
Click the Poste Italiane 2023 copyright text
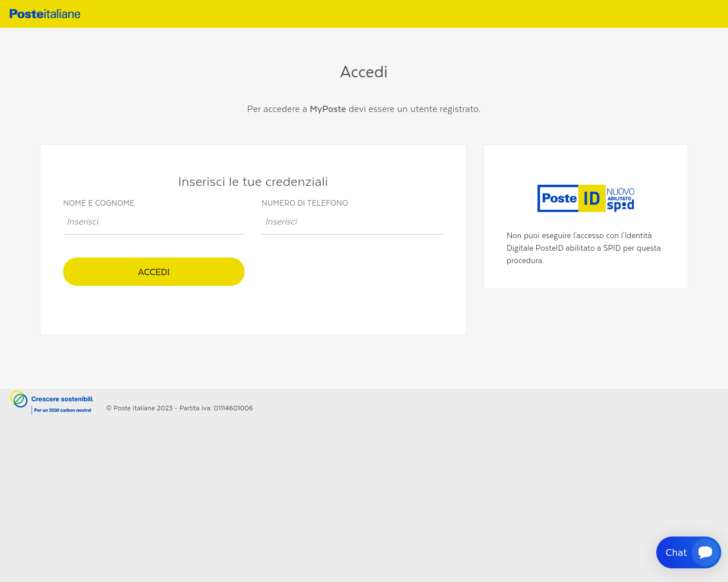tap(180, 408)
